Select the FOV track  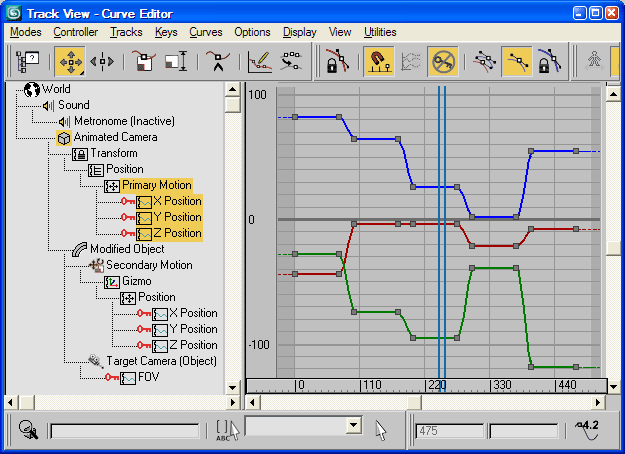[147, 377]
